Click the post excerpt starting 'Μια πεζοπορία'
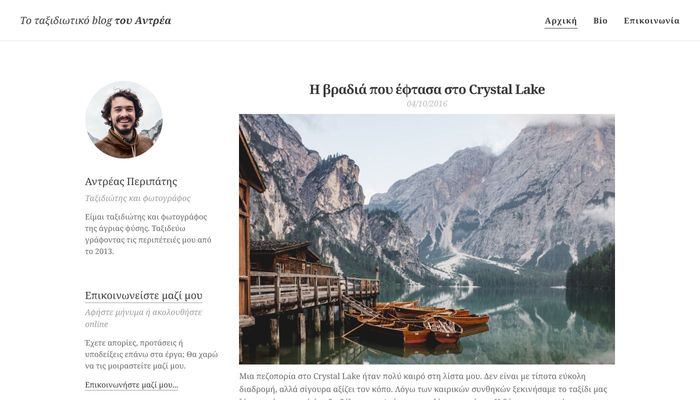The height and width of the screenshot is (400, 700). point(423,387)
